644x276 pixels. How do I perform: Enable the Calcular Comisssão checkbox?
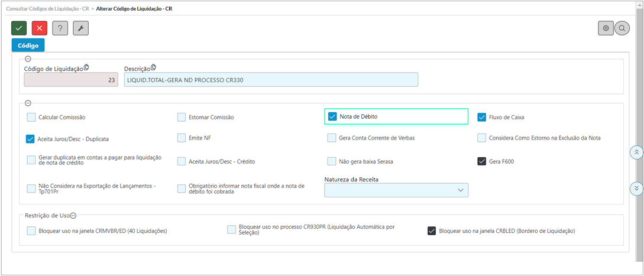tap(31, 117)
